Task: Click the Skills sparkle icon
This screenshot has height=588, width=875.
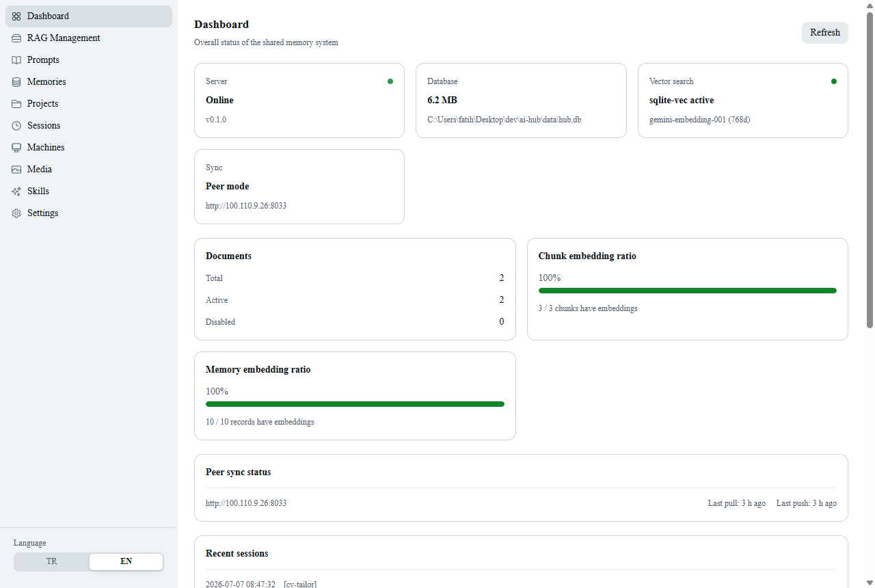Action: (16, 191)
